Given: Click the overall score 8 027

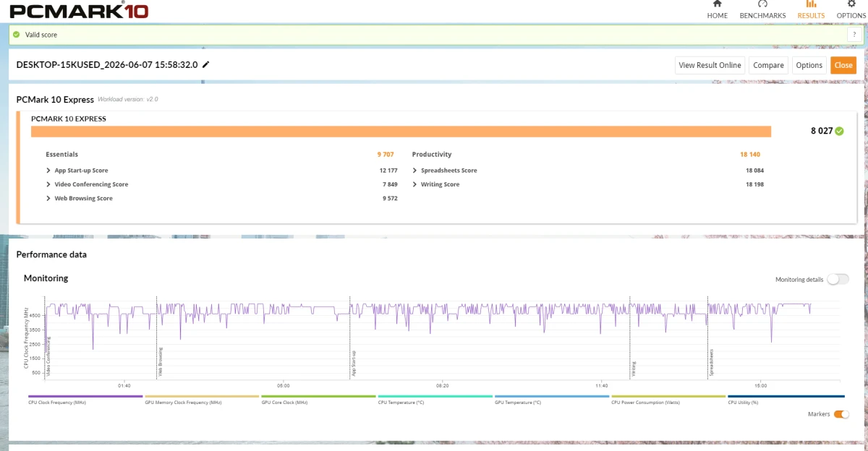Looking at the screenshot, I should pyautogui.click(x=822, y=131).
